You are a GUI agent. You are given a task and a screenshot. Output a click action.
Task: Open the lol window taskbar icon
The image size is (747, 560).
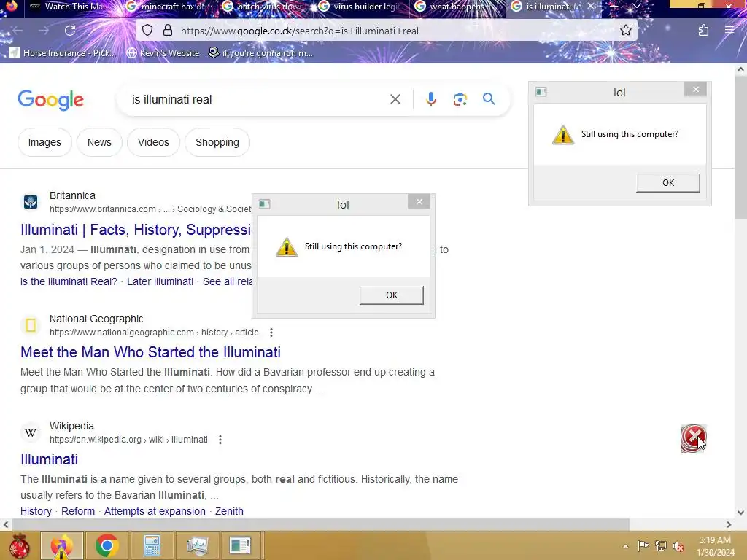240,545
